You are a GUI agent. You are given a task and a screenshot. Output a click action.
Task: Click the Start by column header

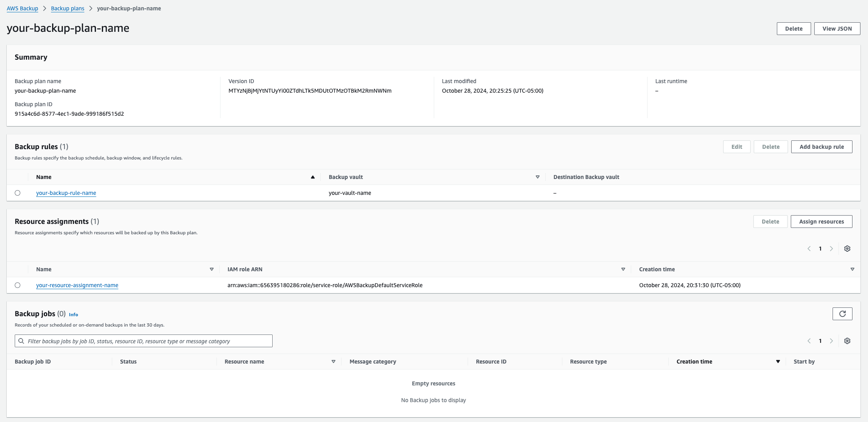pos(804,362)
